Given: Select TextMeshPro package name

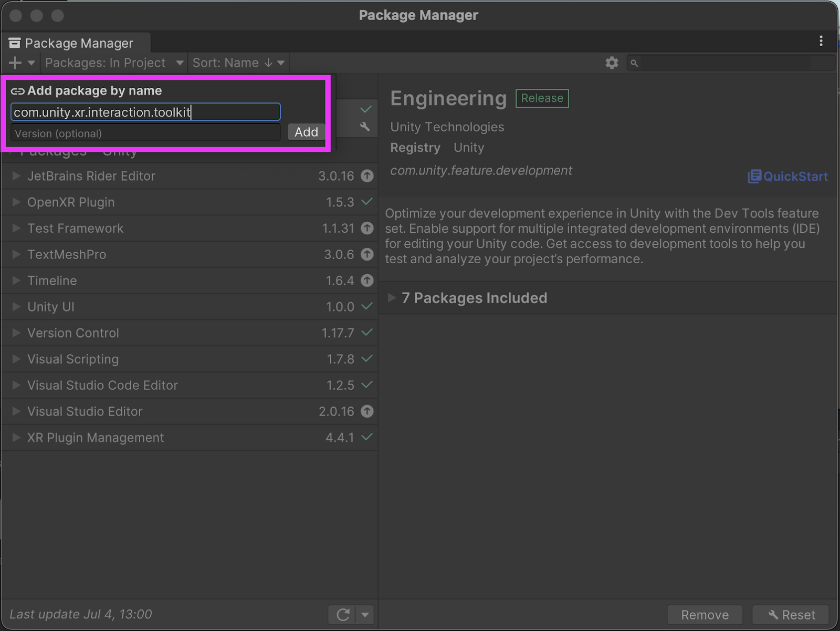Looking at the screenshot, I should pos(67,254).
